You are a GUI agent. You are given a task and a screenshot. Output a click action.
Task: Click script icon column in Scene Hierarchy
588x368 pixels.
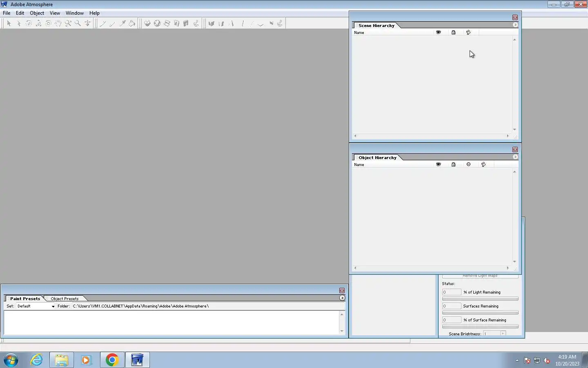[x=468, y=32]
